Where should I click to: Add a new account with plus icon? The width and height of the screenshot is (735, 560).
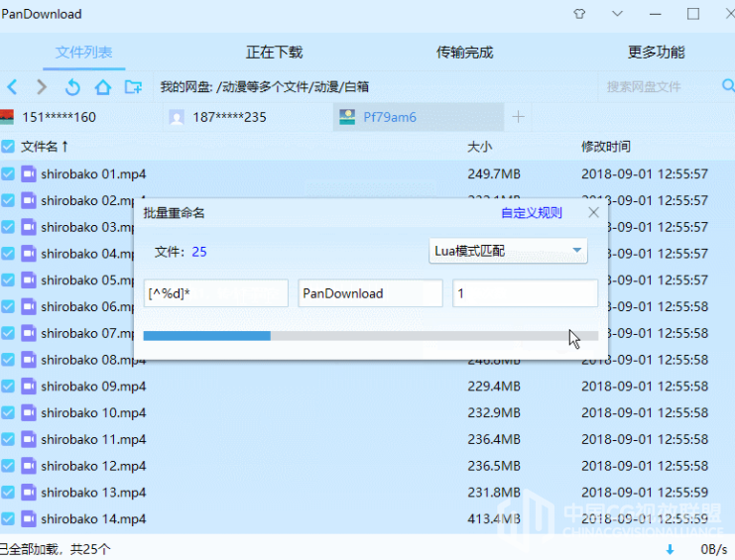518,117
